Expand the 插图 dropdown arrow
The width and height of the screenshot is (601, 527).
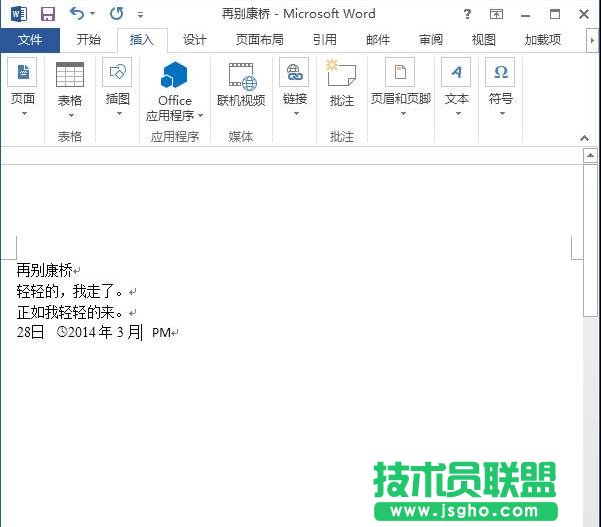click(x=119, y=113)
